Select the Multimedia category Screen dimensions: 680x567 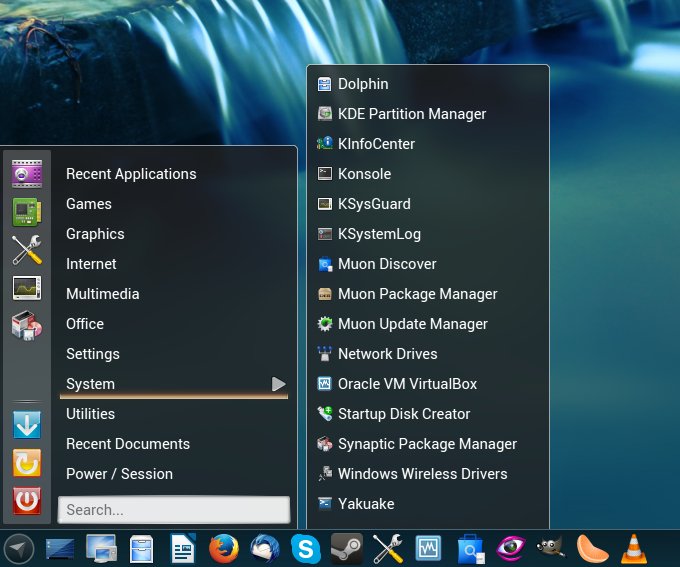[x=102, y=294]
